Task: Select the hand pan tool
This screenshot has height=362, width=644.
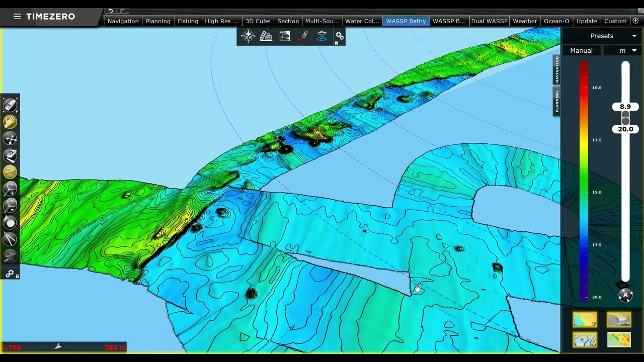Action: pyautogui.click(x=10, y=122)
